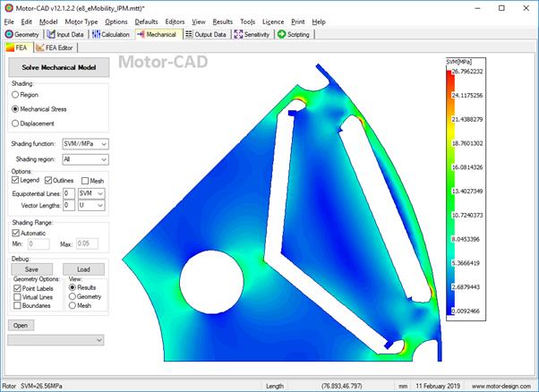Open the Editors menu

pyautogui.click(x=175, y=21)
